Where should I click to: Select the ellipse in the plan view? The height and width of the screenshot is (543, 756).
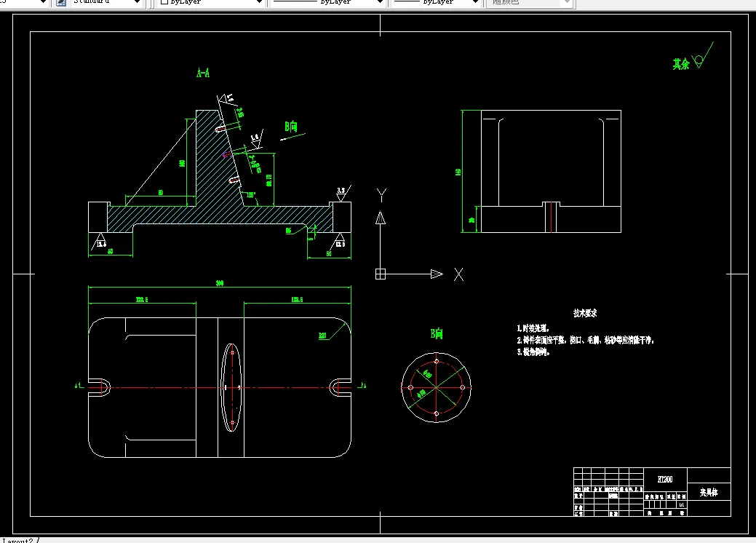coord(231,387)
